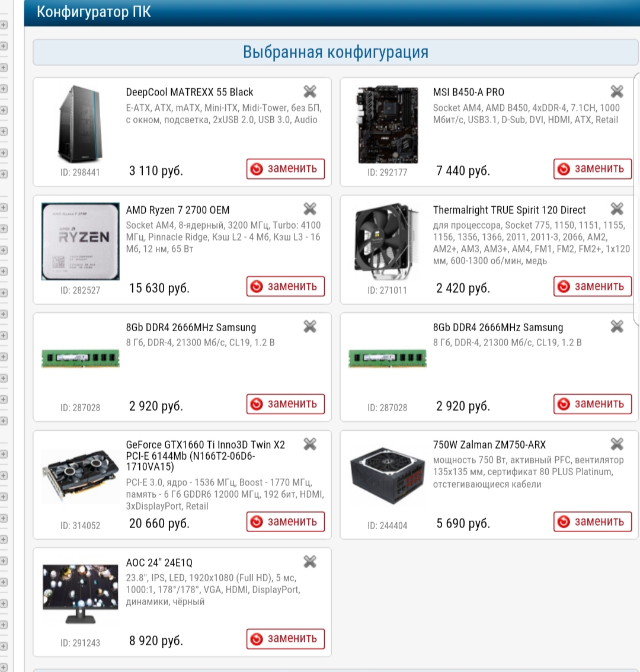Remove 750W Zalman ZM750-ARX with X icon
The image size is (640, 672).
pos(617,444)
